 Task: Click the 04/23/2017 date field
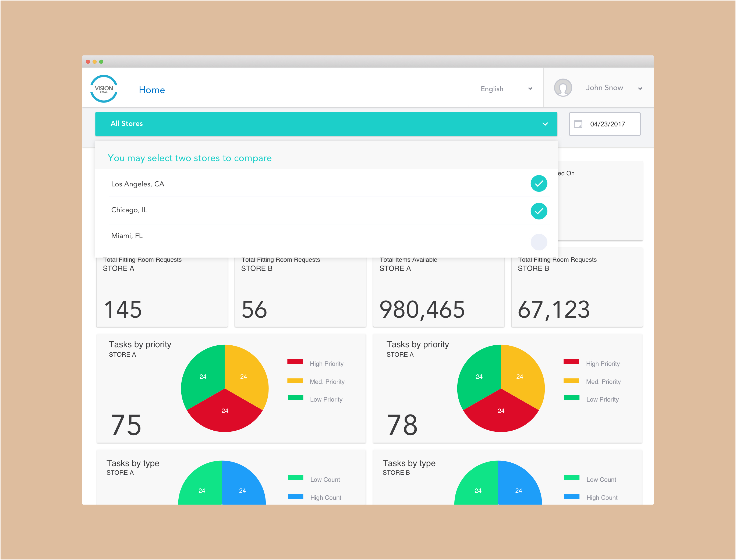click(607, 124)
